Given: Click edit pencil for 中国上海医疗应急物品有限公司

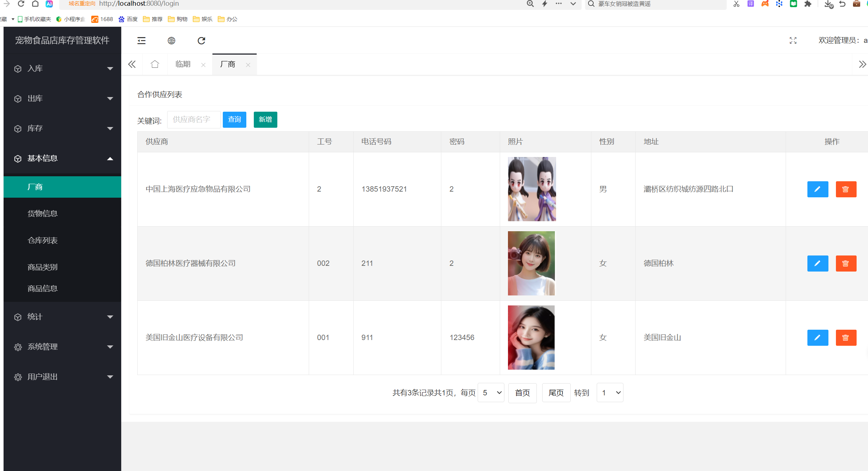Looking at the screenshot, I should tap(817, 189).
